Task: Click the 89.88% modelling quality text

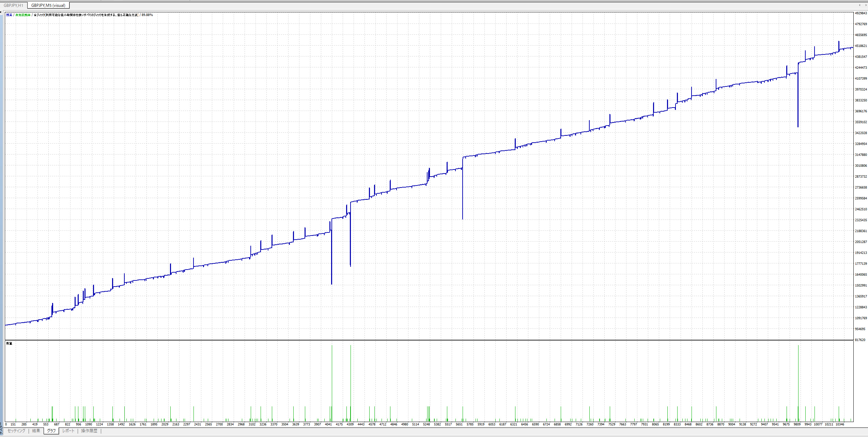Action: tap(147, 15)
